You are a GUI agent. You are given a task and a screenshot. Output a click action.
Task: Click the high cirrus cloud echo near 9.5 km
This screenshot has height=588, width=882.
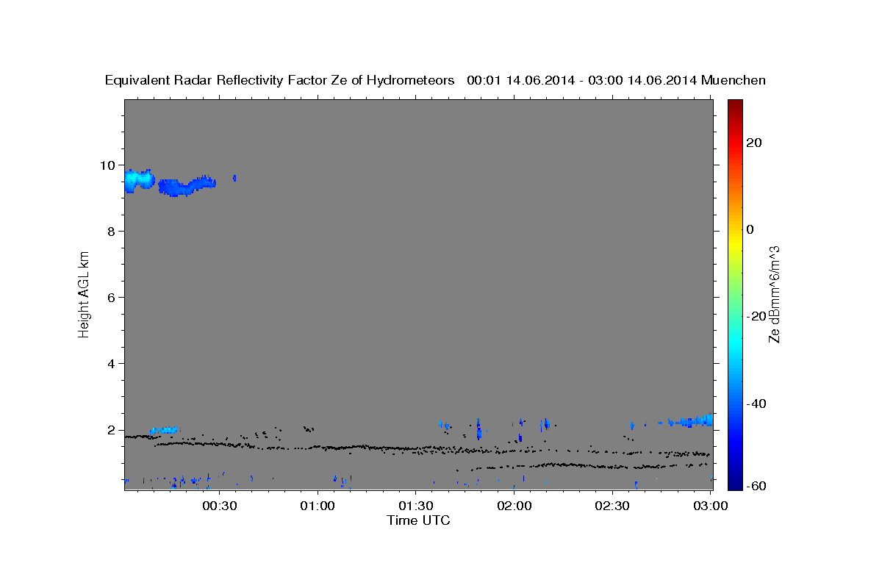pyautogui.click(x=170, y=182)
